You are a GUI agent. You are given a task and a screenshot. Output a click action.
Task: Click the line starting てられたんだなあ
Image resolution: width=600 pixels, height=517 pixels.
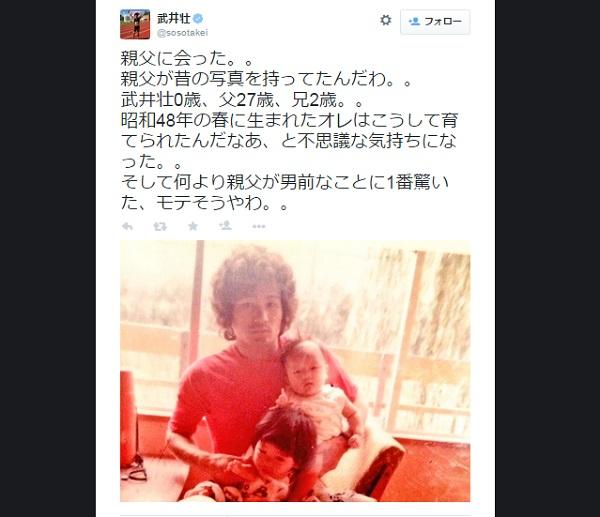tap(289, 141)
